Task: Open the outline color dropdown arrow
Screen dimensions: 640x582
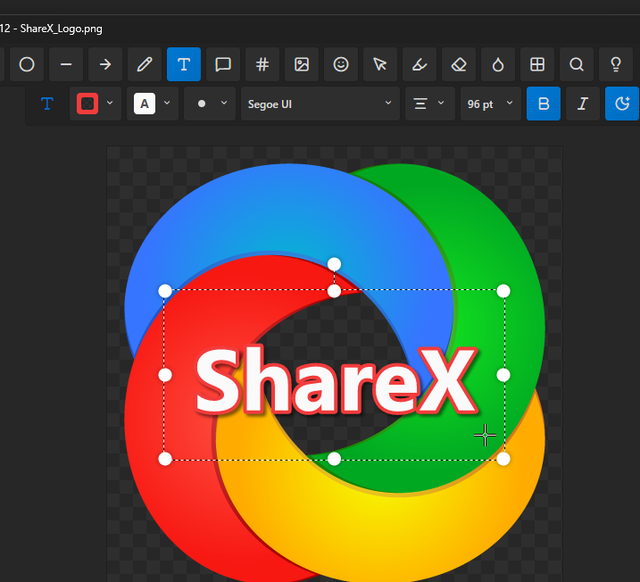Action: (110, 103)
